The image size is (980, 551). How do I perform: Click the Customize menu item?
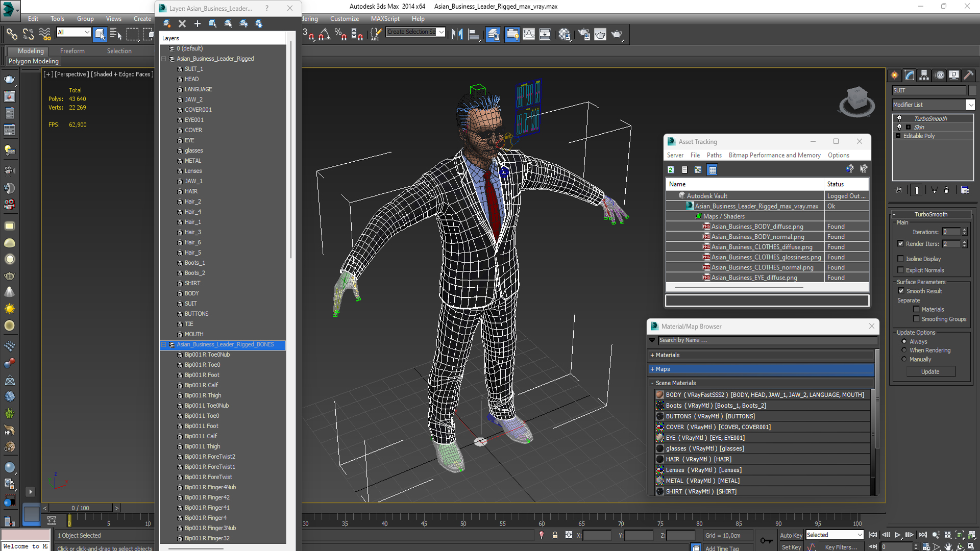[345, 18]
